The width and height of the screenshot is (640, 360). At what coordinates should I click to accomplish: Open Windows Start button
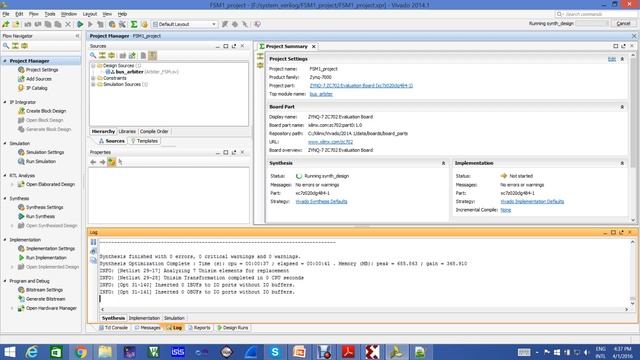pos(9,352)
